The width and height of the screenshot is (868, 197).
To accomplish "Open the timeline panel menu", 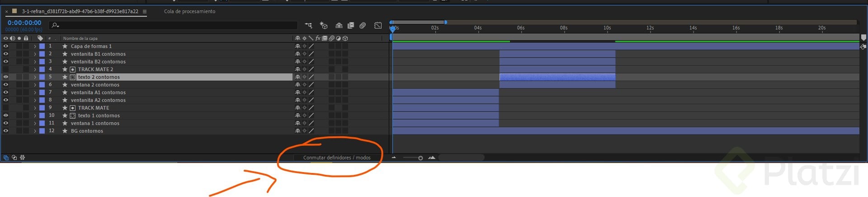I will click(x=145, y=12).
